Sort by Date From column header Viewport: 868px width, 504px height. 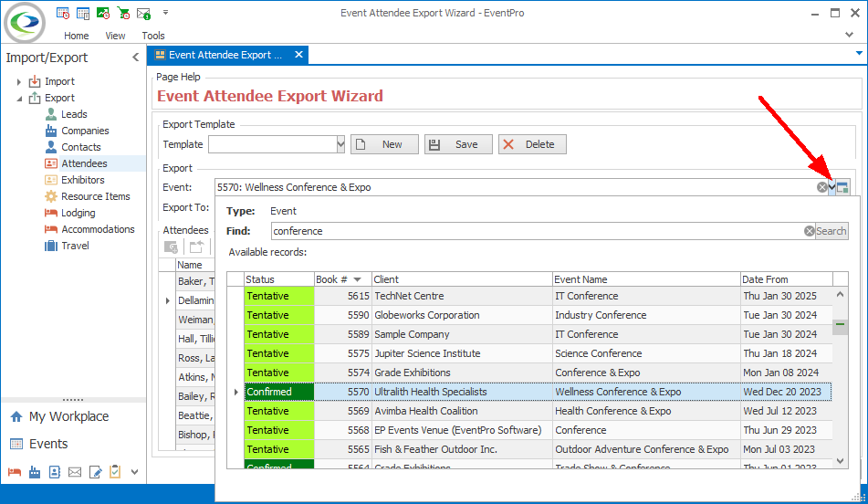787,279
